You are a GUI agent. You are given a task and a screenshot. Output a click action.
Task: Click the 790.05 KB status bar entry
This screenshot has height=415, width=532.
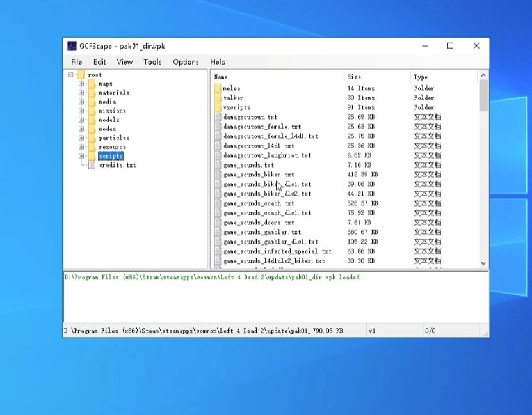pyautogui.click(x=327, y=331)
